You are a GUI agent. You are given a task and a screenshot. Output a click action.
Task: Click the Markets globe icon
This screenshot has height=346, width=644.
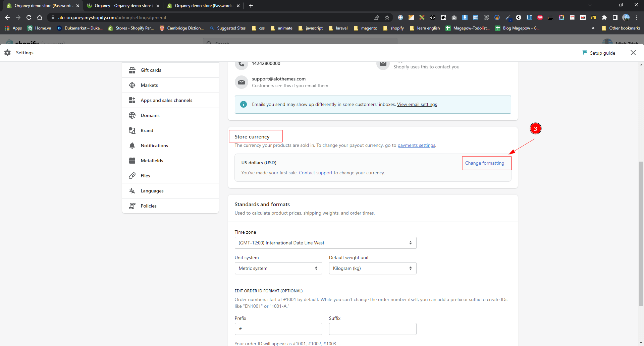click(132, 85)
